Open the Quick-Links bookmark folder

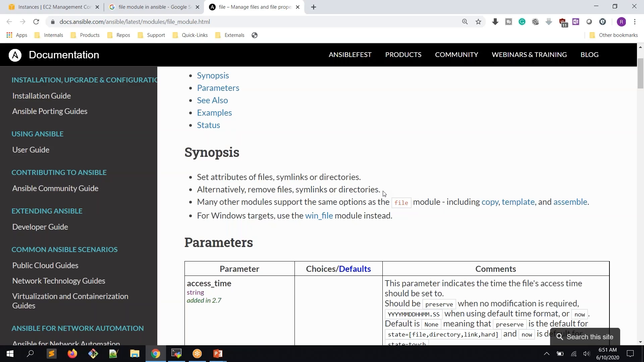(x=190, y=35)
